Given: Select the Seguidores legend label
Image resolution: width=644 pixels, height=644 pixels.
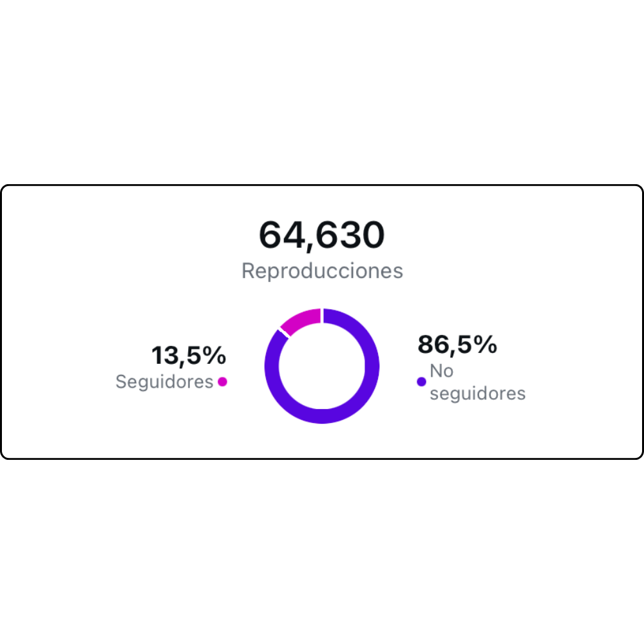Looking at the screenshot, I should tap(164, 382).
